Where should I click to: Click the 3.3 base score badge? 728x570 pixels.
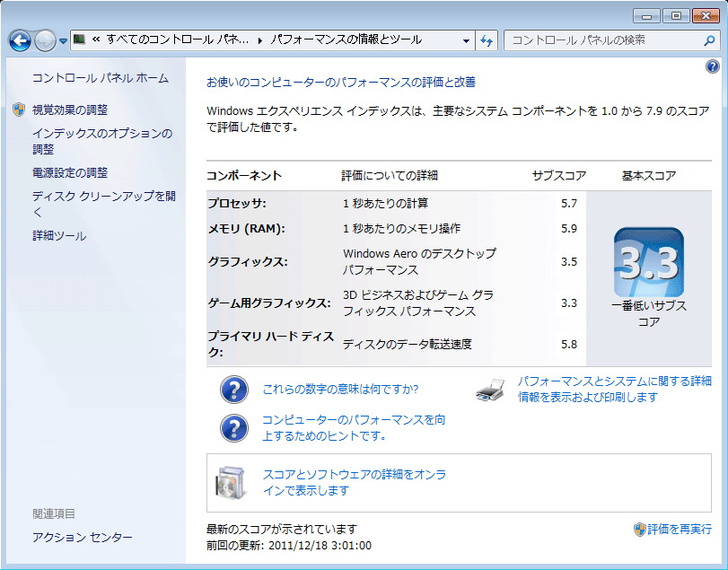click(648, 262)
